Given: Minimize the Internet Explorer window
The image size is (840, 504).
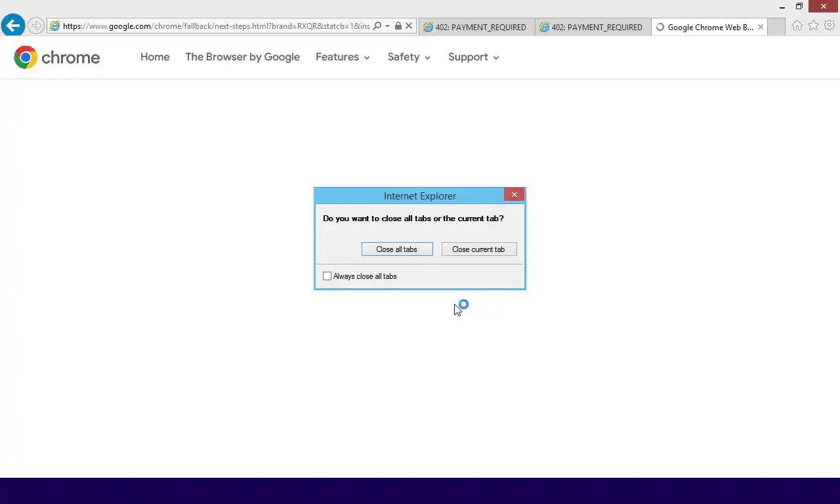Looking at the screenshot, I should click(x=782, y=7).
